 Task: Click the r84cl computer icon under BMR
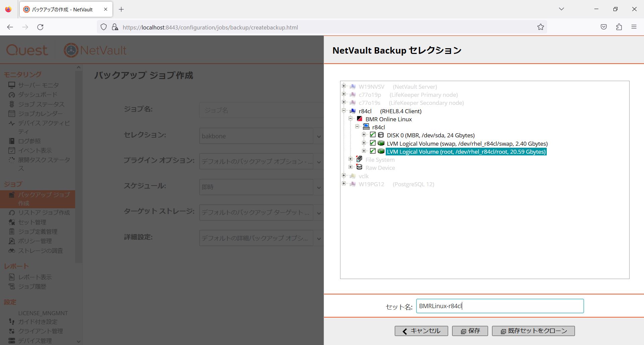(x=366, y=127)
